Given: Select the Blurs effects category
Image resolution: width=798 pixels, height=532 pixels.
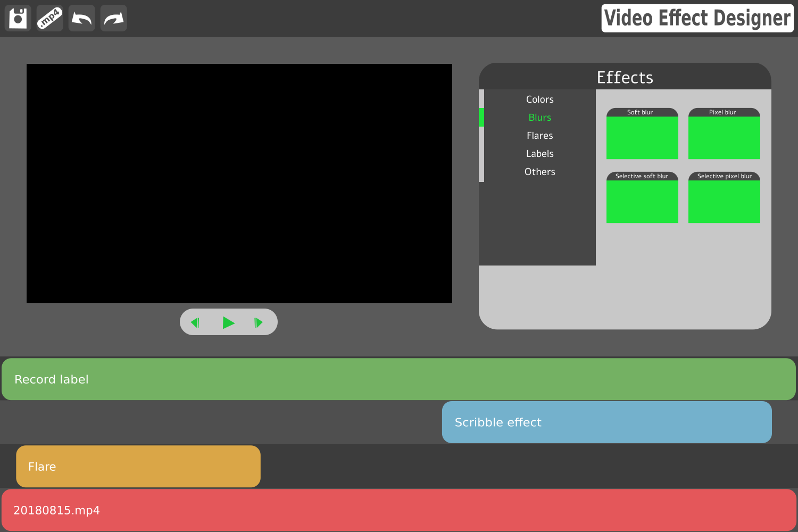Looking at the screenshot, I should click(540, 118).
